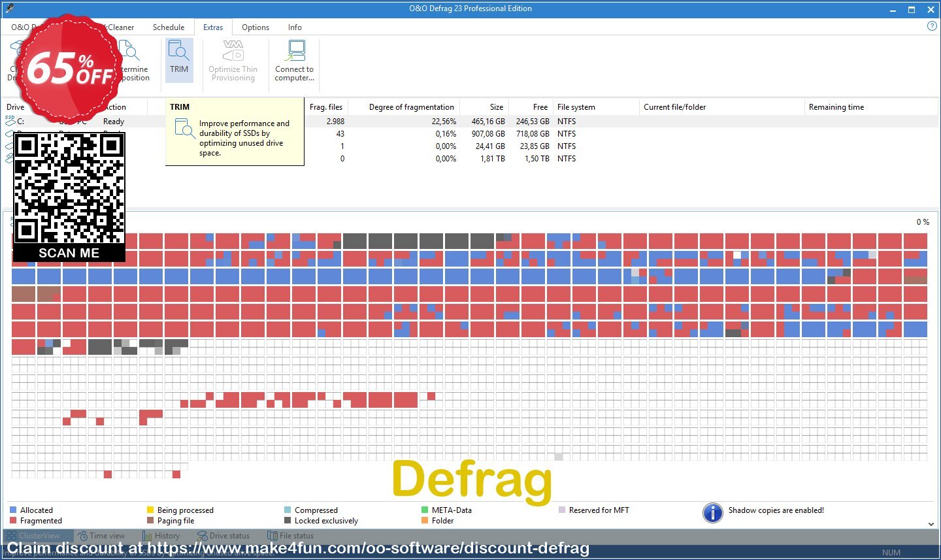
Task: Open the Time view tab
Action: point(101,536)
